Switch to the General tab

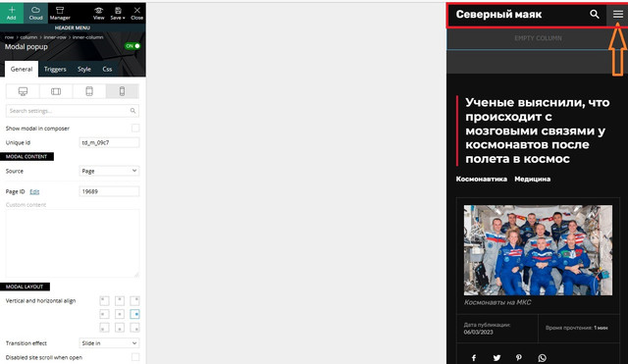pos(22,69)
